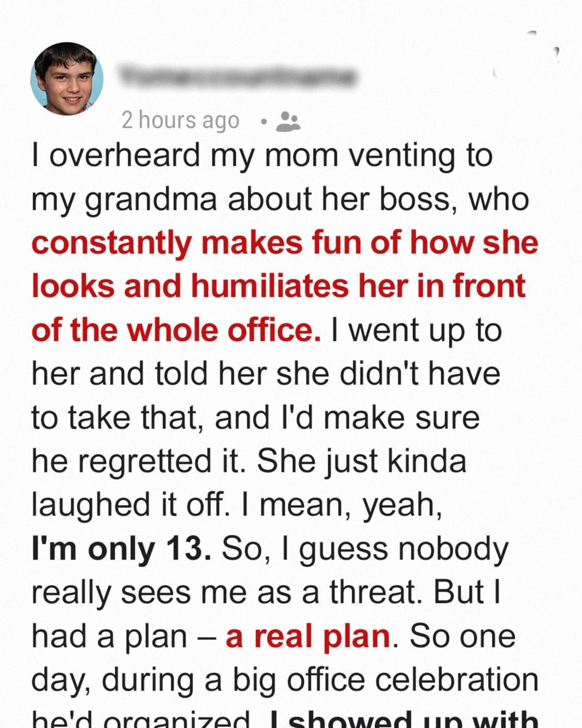
Task: Open the poster's profile picture
Action: pyautogui.click(x=67, y=79)
